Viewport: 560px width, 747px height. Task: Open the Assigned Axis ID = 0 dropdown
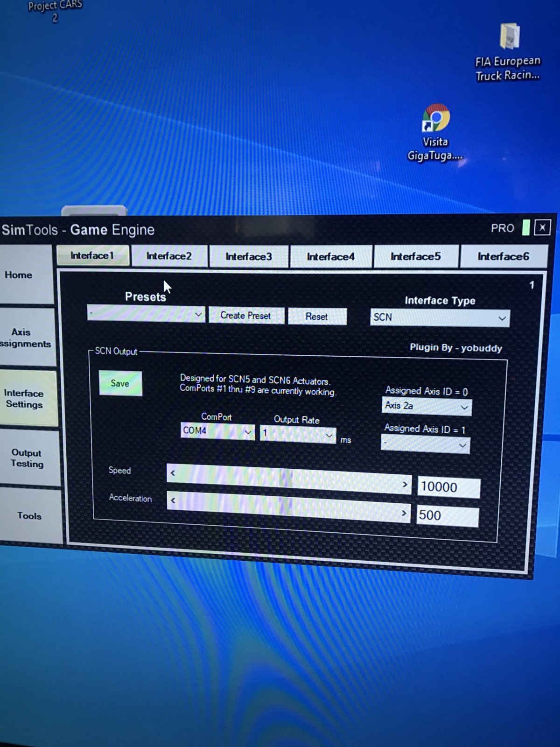click(427, 407)
